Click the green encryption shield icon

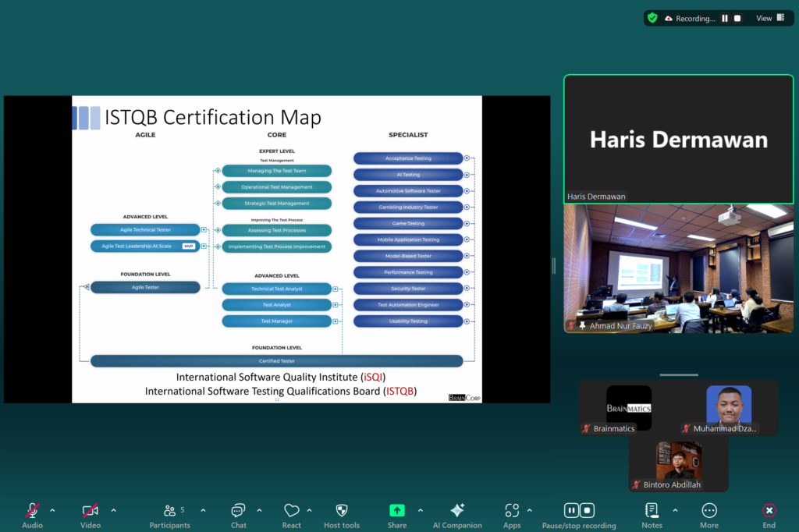pos(652,18)
